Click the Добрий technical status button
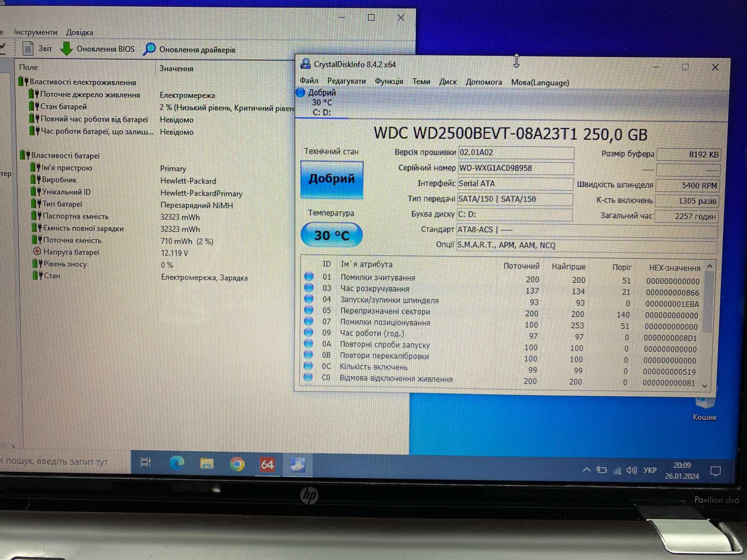 [x=332, y=179]
